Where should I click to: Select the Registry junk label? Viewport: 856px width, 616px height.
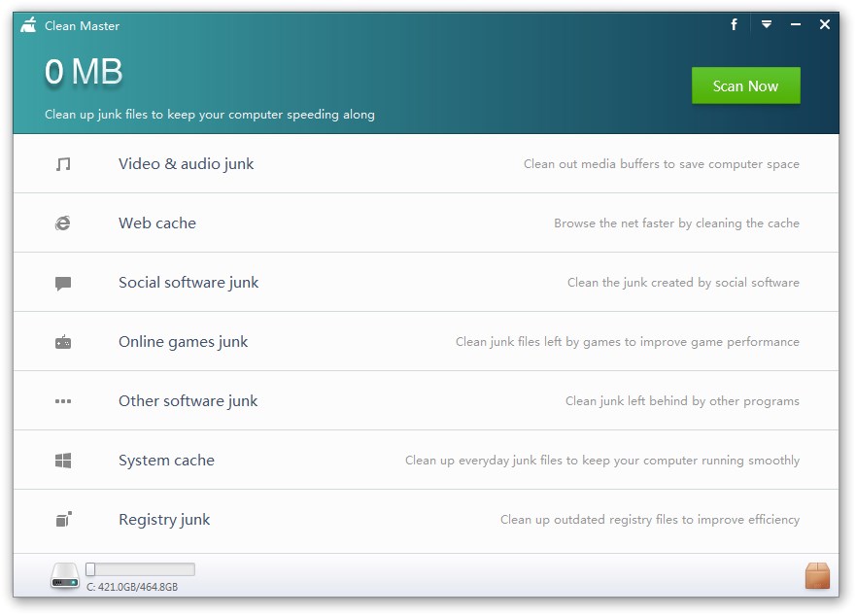pyautogui.click(x=164, y=520)
